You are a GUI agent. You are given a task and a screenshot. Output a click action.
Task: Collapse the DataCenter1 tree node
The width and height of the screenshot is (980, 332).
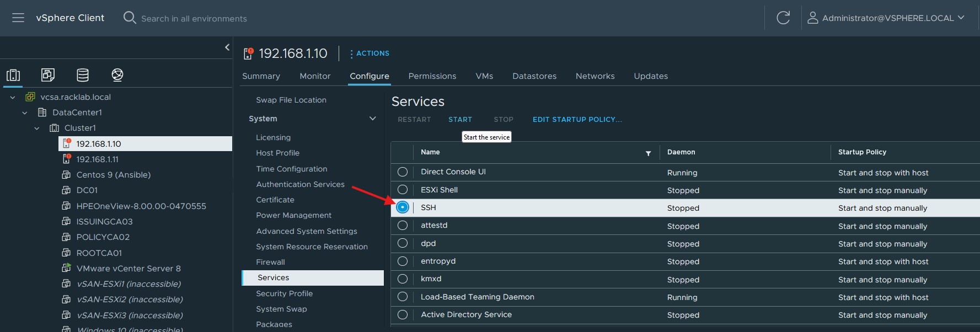[25, 113]
